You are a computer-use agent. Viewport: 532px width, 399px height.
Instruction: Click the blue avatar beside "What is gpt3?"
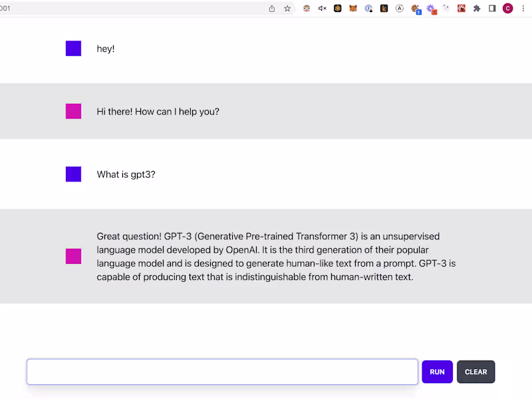[73, 174]
